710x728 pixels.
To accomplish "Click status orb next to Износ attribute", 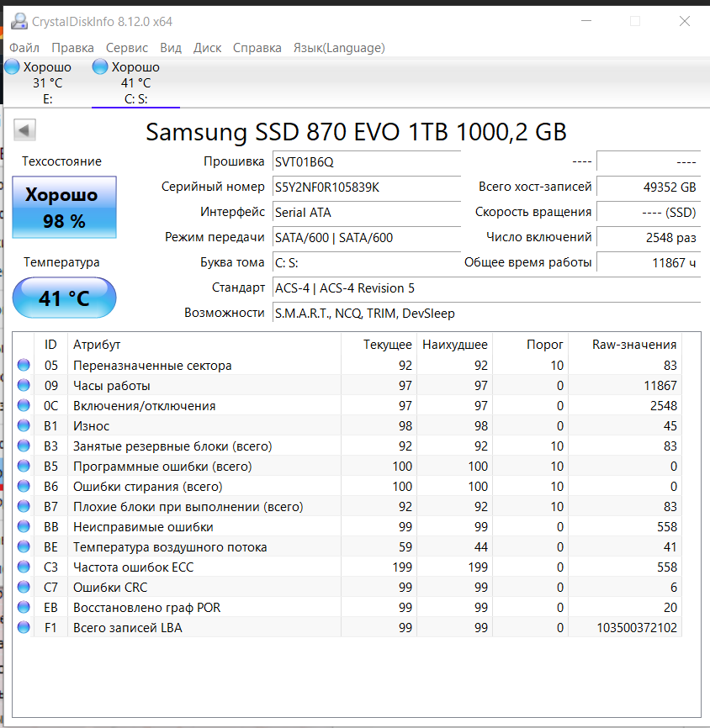I will 24,426.
